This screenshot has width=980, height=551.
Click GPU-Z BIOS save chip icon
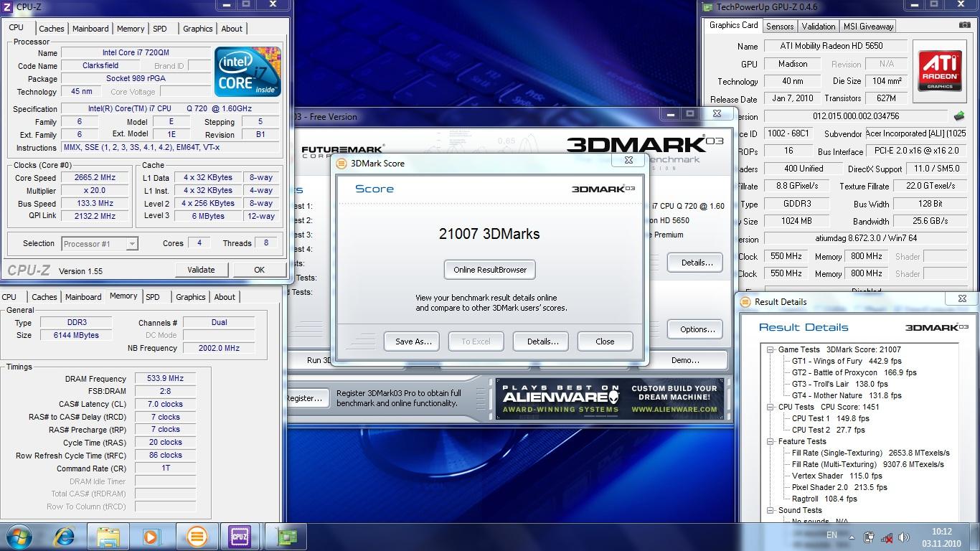coord(959,116)
